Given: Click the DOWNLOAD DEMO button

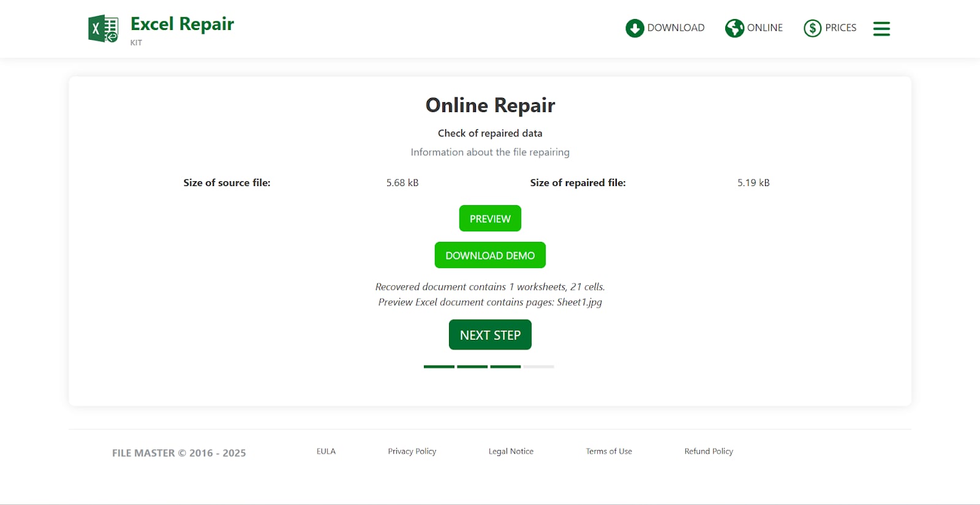Looking at the screenshot, I should pyautogui.click(x=490, y=255).
